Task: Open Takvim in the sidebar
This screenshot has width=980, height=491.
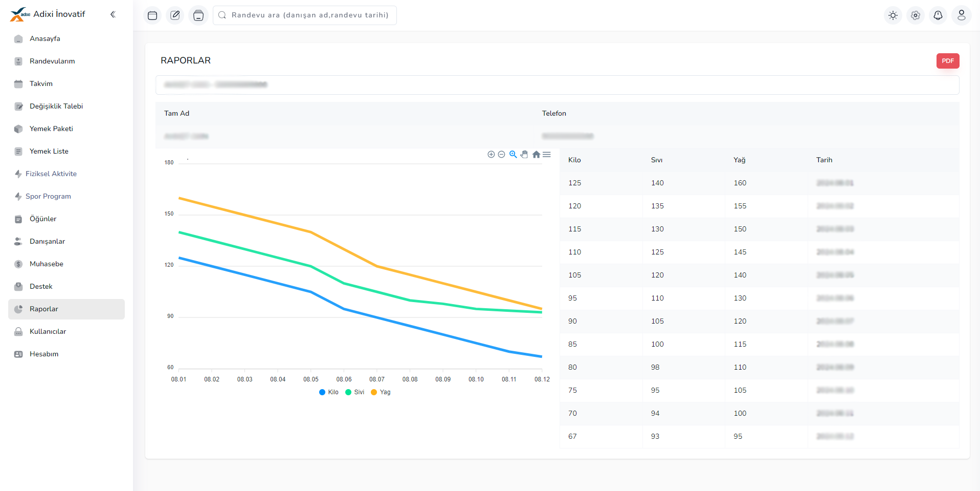Action: coord(66,84)
